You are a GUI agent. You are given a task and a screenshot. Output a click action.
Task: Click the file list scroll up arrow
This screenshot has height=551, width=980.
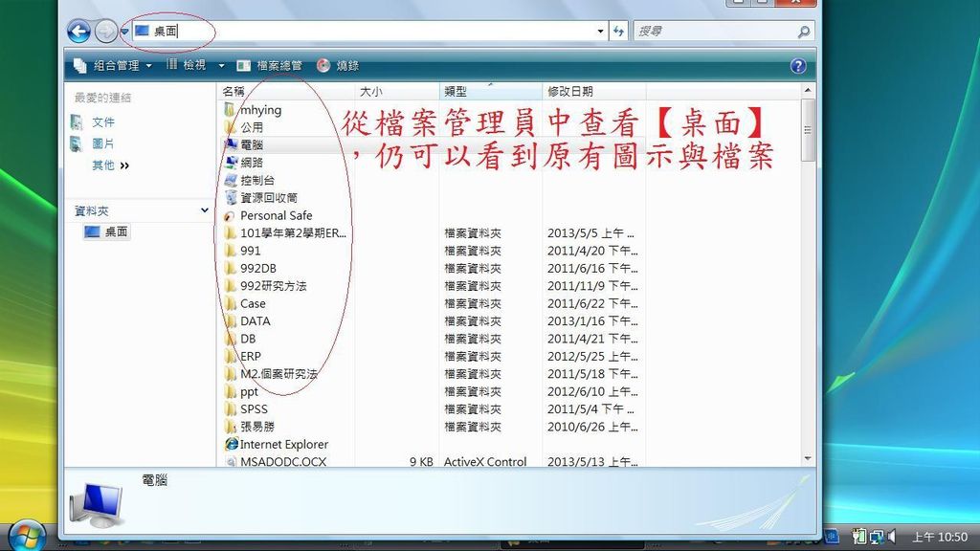click(808, 91)
